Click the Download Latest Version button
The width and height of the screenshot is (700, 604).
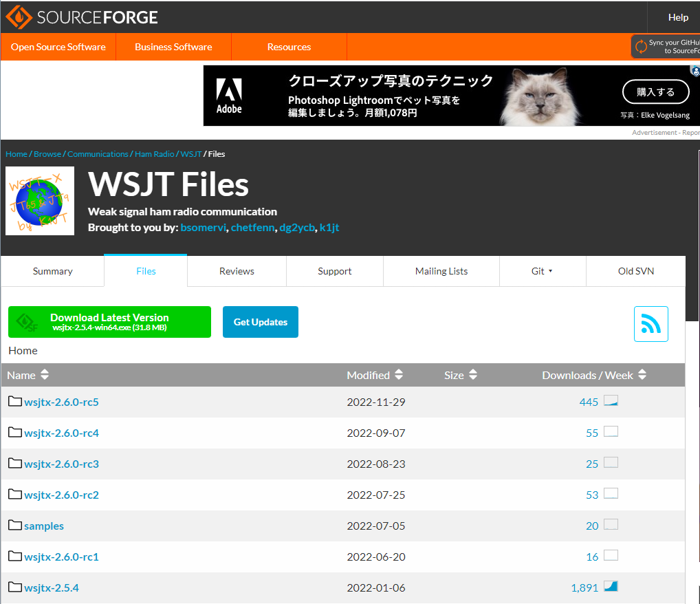(109, 321)
